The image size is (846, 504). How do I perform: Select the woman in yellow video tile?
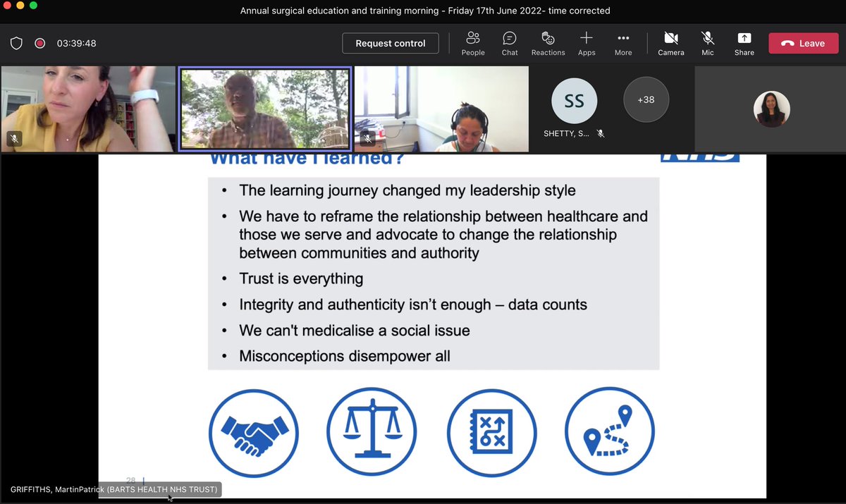tap(88, 109)
